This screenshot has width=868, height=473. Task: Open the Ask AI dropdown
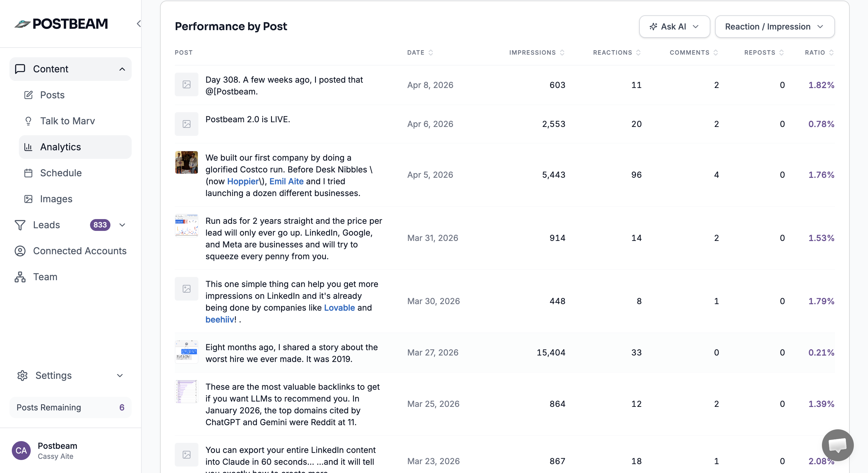pos(674,26)
